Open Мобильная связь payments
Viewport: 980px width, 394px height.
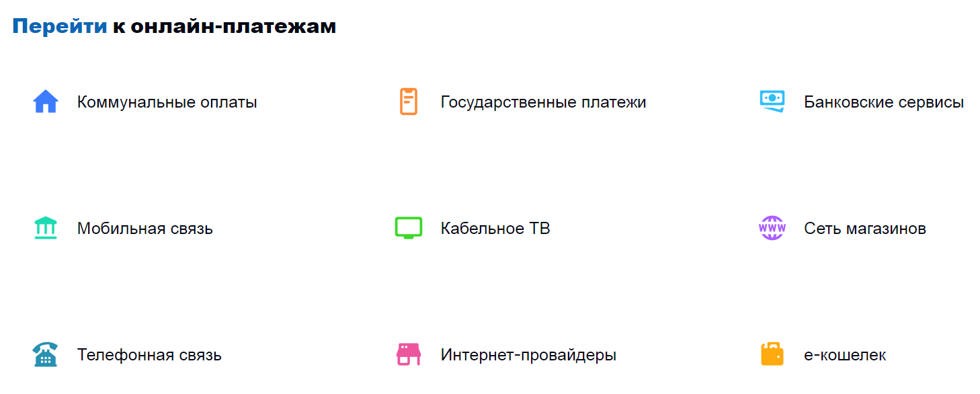pos(145,229)
